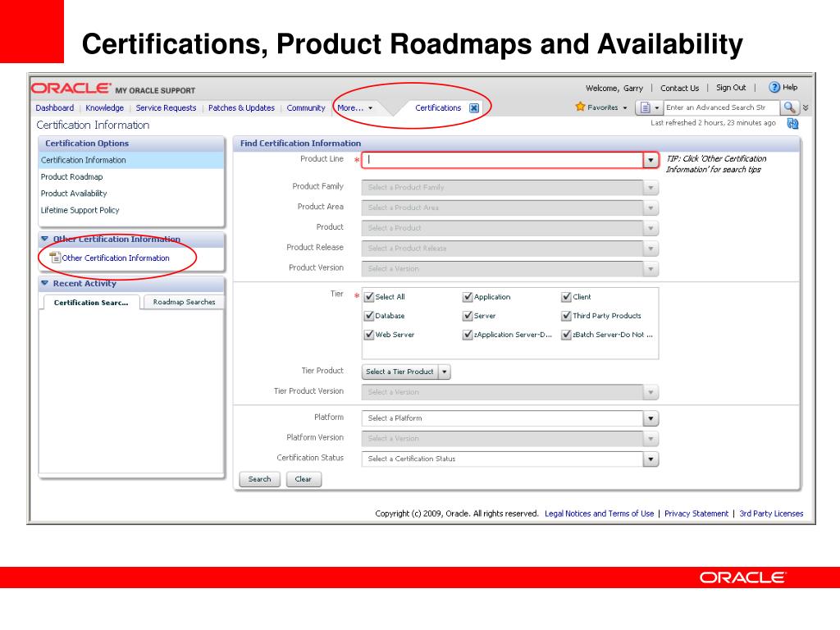840x630 pixels.
Task: Open 3rd Party Licenses link
Action: [x=771, y=514]
